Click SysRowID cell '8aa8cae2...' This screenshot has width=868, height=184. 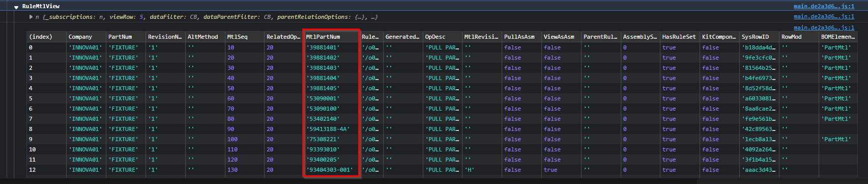760,109
